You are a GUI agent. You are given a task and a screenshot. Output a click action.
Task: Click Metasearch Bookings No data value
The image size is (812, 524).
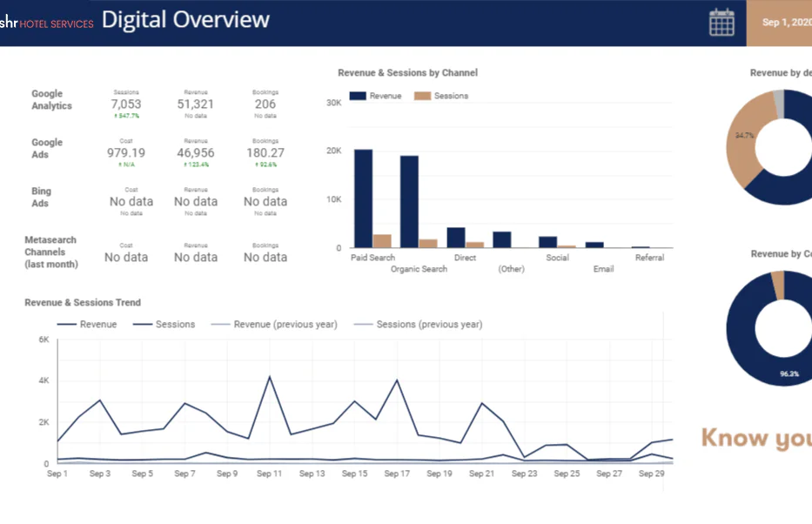tap(265, 258)
